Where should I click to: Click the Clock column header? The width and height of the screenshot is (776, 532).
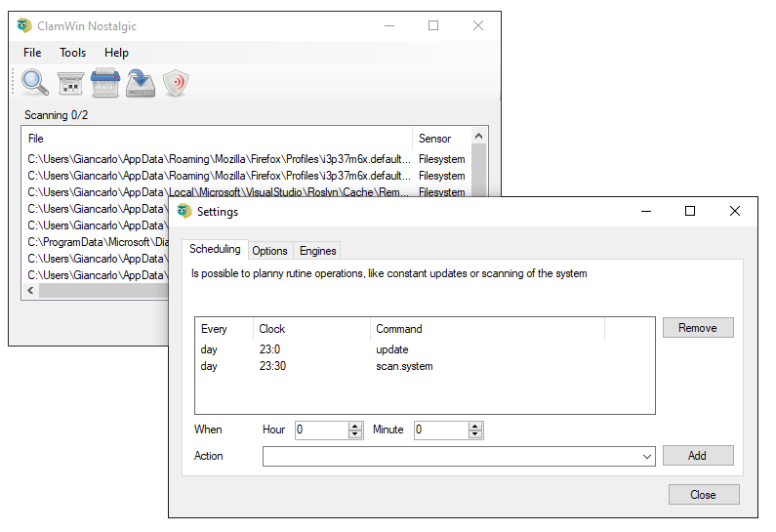(x=312, y=329)
